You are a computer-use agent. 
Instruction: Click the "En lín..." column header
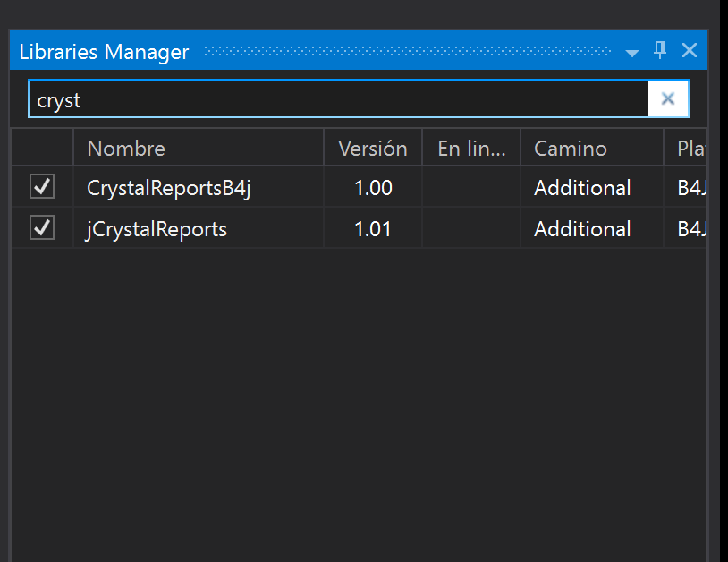pos(470,149)
